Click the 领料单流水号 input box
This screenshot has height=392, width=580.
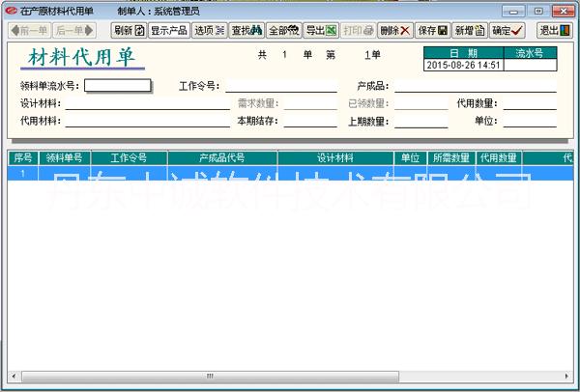[x=118, y=86]
